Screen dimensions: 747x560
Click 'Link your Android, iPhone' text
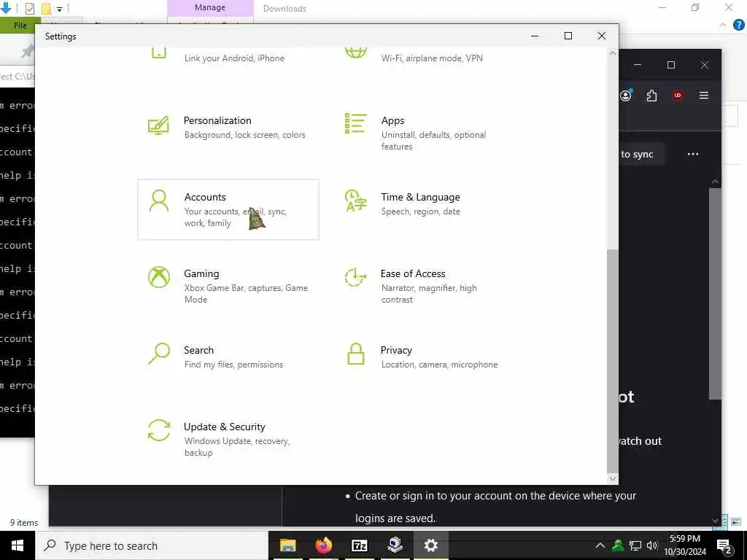click(234, 58)
